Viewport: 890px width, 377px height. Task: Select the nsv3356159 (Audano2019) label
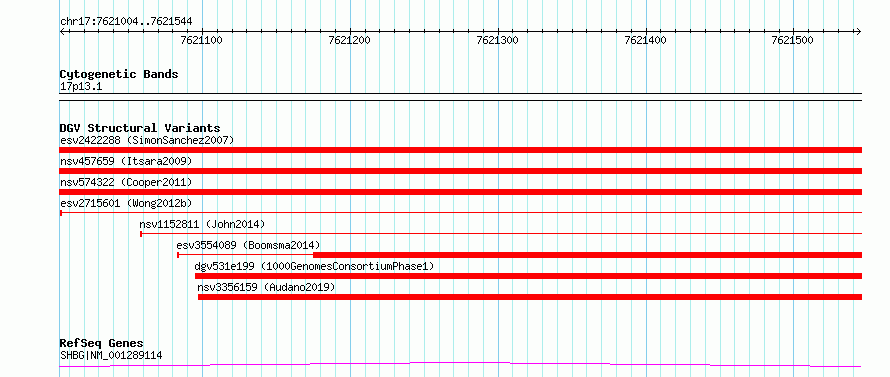coord(266,287)
